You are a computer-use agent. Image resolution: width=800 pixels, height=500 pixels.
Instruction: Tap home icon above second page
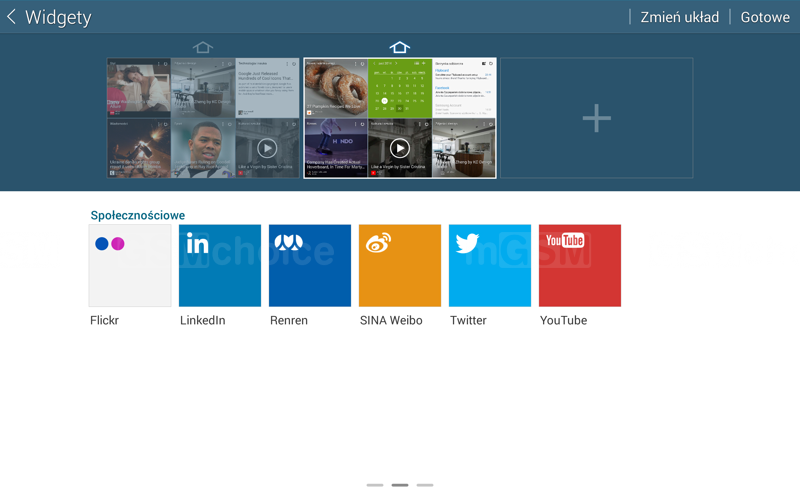pos(400,47)
